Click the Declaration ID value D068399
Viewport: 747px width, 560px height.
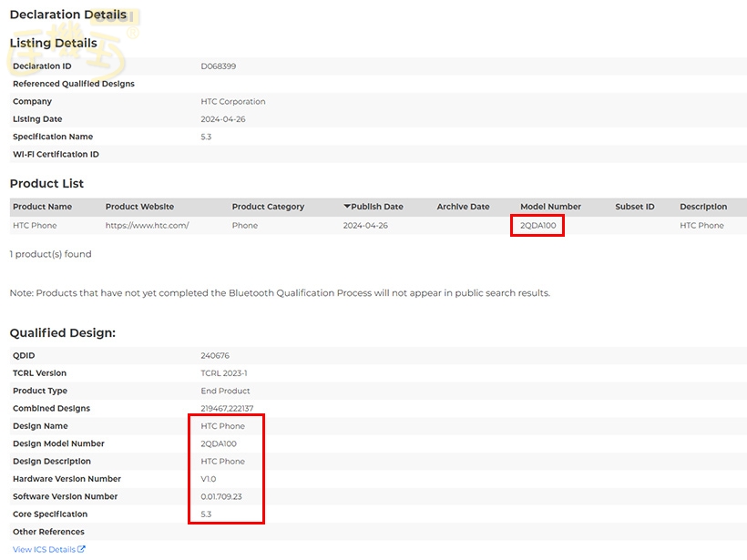click(219, 66)
